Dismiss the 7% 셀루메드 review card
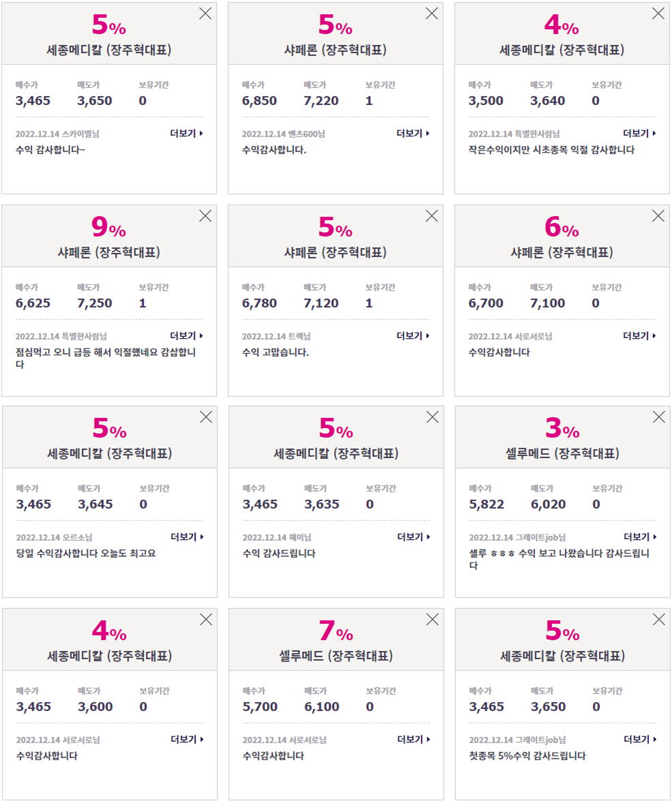 click(433, 620)
